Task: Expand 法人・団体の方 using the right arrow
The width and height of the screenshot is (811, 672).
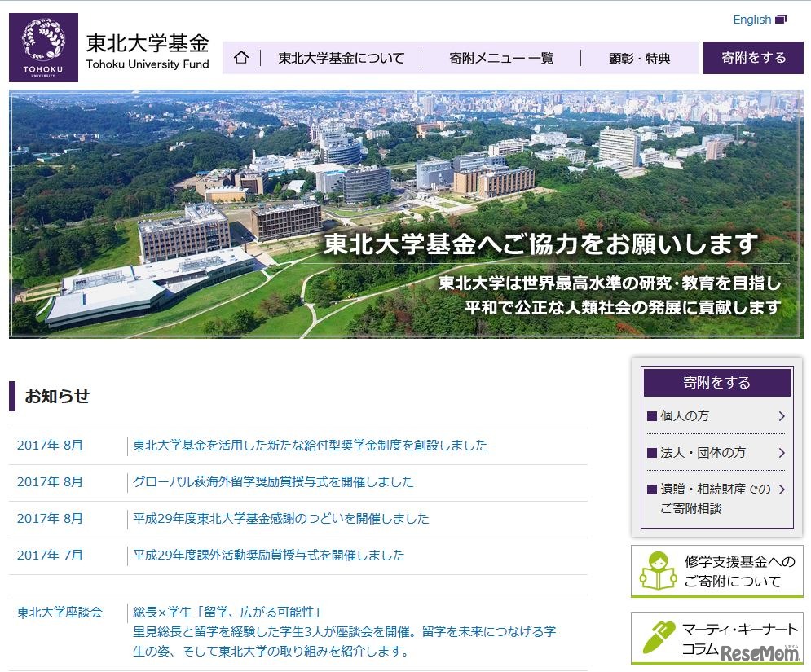Action: click(x=782, y=453)
